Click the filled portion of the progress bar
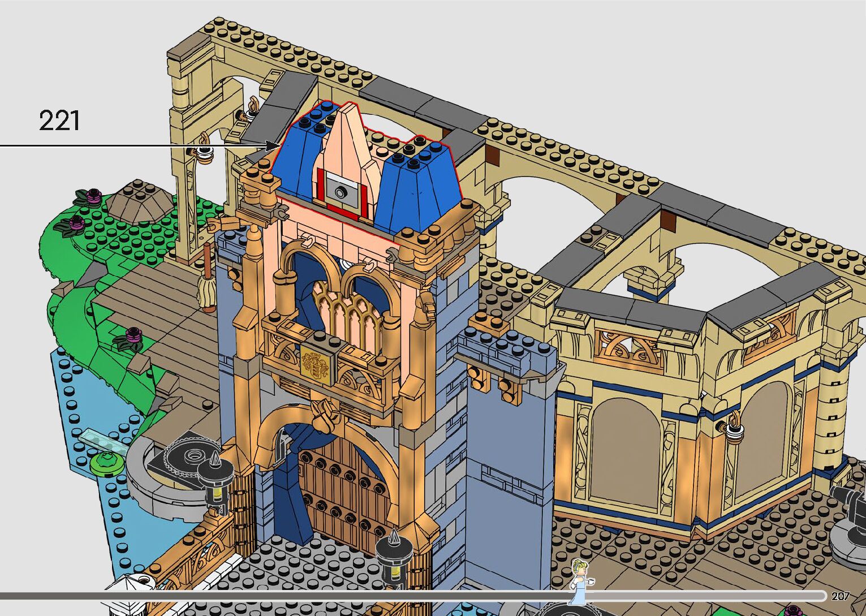 point(283,596)
